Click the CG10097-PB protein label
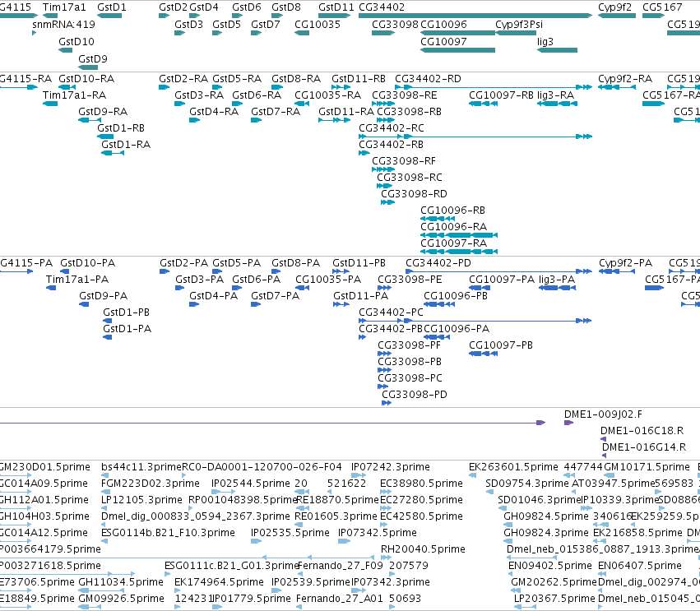The width and height of the screenshot is (700, 611). (501, 345)
